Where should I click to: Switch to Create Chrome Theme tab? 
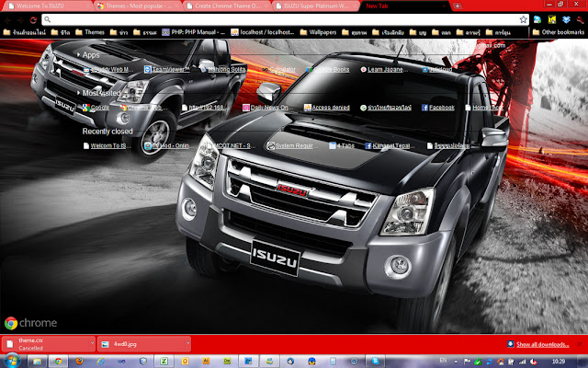tap(228, 6)
